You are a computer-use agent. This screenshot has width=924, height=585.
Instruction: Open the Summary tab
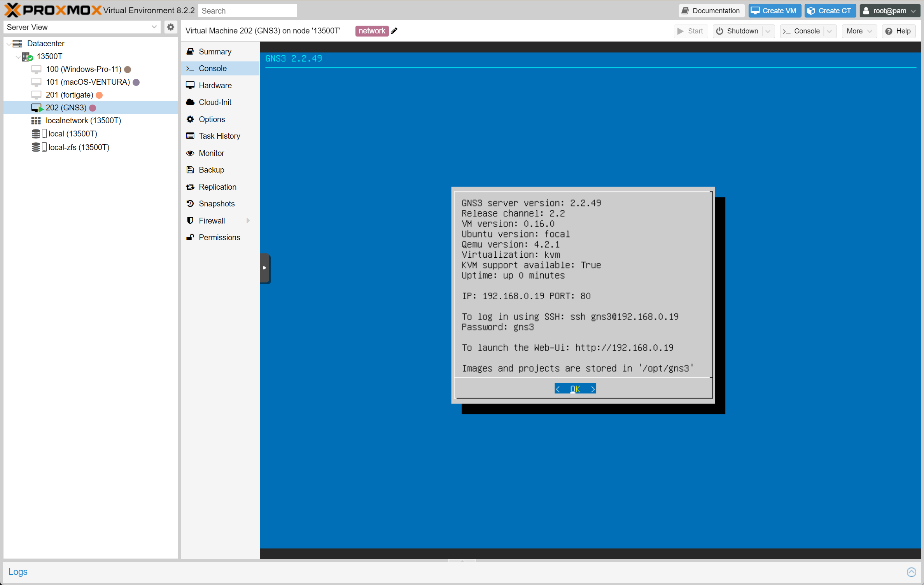tap(220, 52)
